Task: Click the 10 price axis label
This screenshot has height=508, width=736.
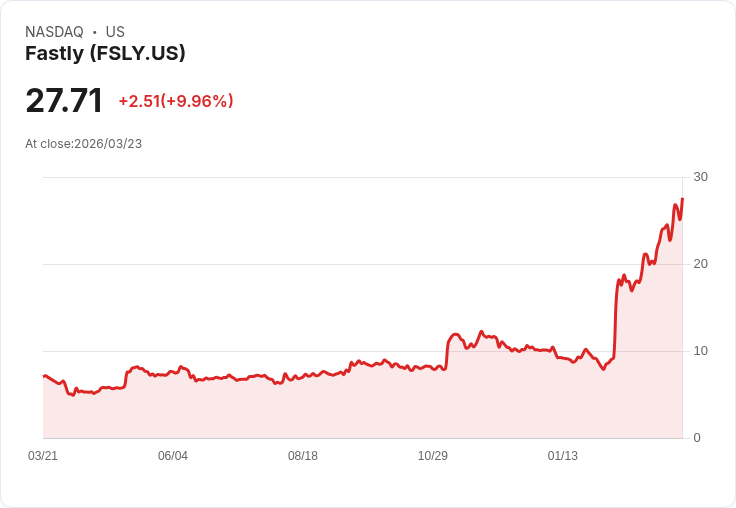Action: point(700,351)
